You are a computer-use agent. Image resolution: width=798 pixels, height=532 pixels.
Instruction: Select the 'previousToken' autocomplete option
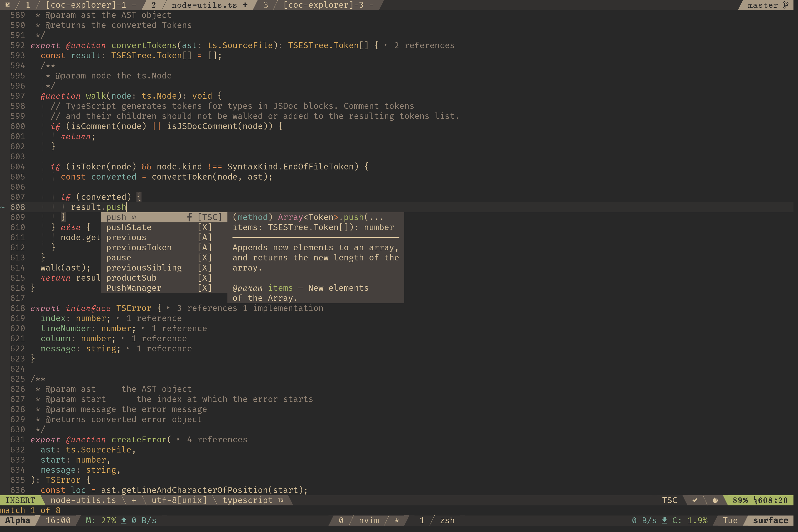tap(138, 247)
